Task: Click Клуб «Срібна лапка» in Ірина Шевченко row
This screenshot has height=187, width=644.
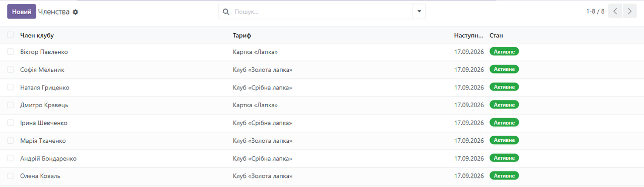Action: 263,123
